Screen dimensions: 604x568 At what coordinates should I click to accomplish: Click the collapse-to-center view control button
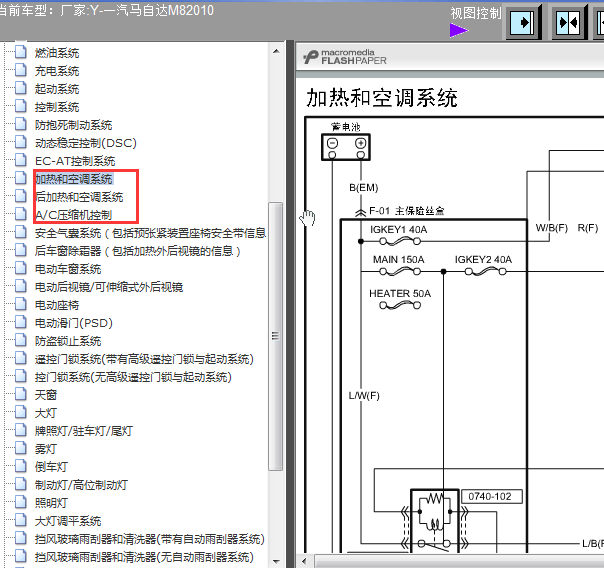(x=569, y=23)
